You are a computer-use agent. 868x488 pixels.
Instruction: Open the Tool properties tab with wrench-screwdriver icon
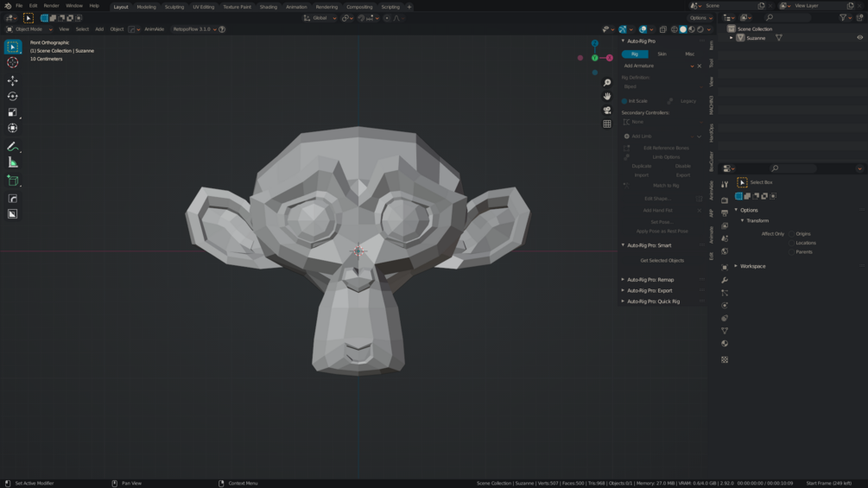point(725,184)
